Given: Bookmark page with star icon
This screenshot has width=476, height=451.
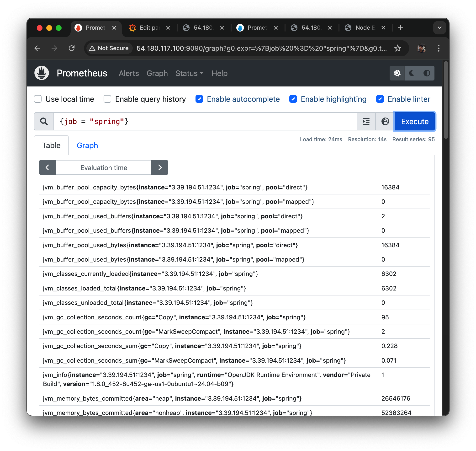Looking at the screenshot, I should click(398, 48).
